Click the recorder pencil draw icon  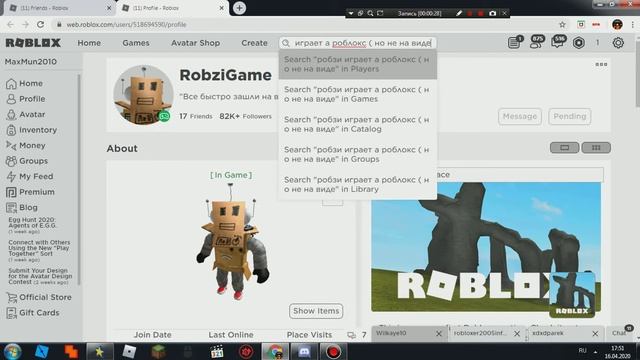click(459, 13)
